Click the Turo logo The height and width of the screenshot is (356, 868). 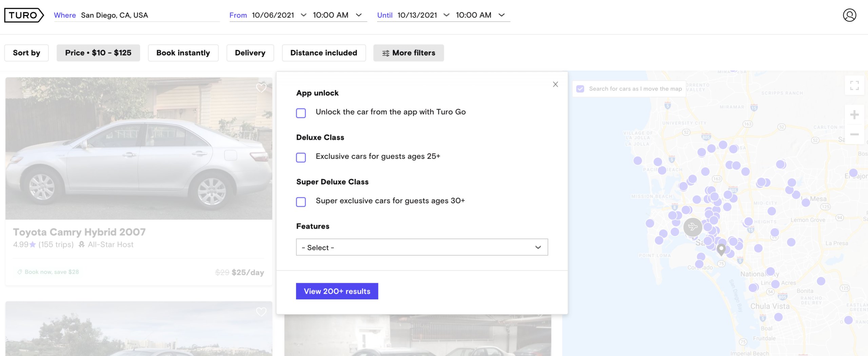[23, 15]
